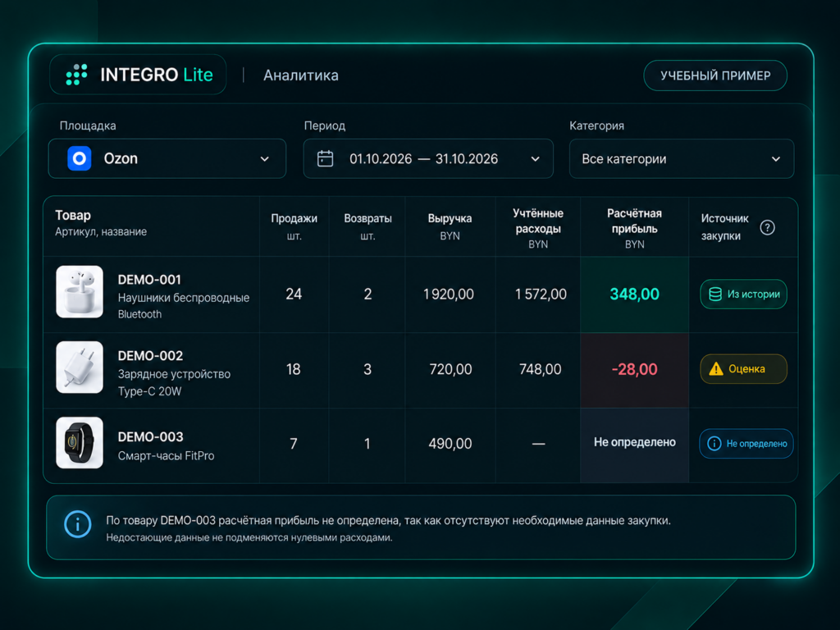
Task: Click the 490,00 revenue value
Action: [x=450, y=444]
